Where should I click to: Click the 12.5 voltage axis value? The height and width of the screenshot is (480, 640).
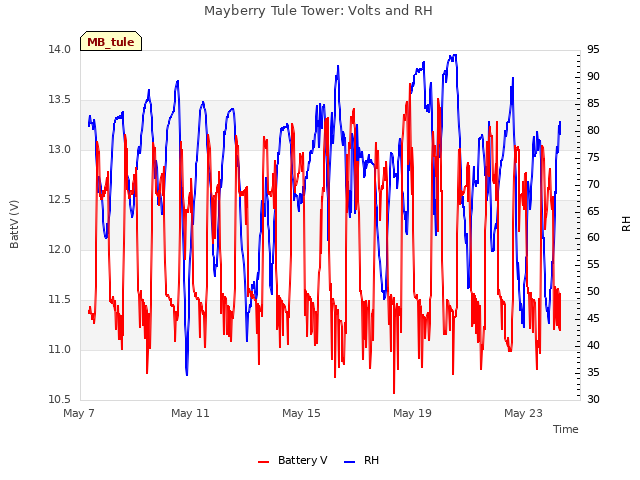click(60, 200)
